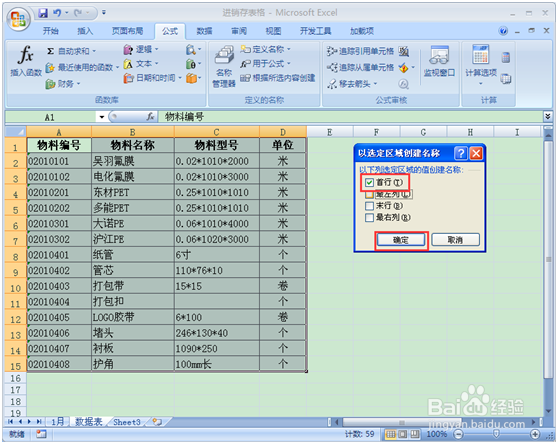Open the 自动求和 sigma function
Image resolution: width=558 pixels, height=444 pixels.
71,51
